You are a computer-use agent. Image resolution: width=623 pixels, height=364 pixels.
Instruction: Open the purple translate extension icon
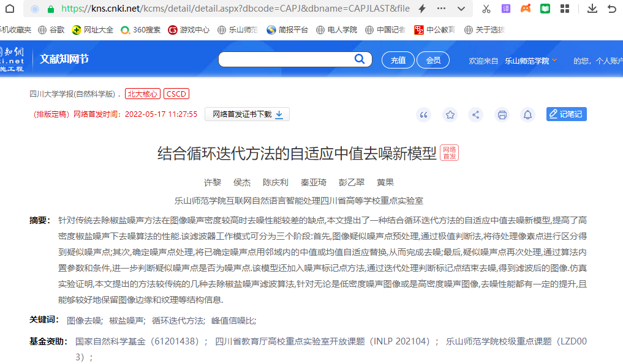pyautogui.click(x=506, y=9)
